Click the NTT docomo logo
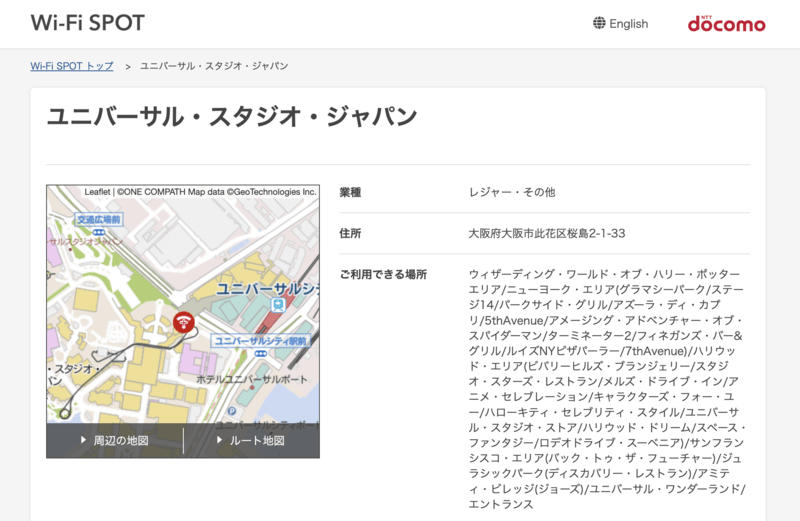The width and height of the screenshot is (800, 521). click(726, 23)
